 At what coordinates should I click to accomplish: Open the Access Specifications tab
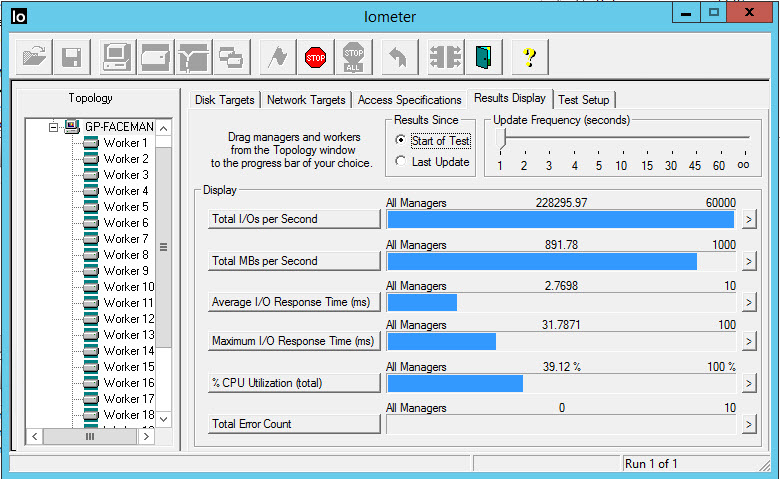[409, 100]
